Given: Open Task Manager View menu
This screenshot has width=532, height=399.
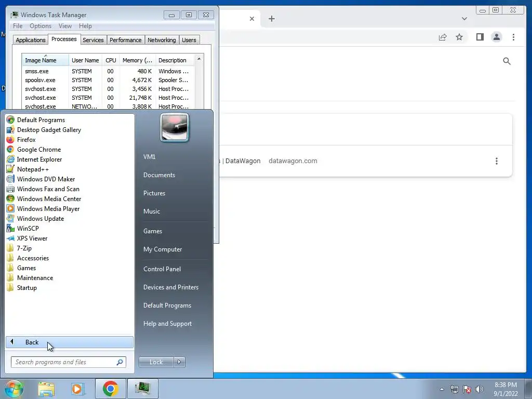Looking at the screenshot, I should point(65,26).
